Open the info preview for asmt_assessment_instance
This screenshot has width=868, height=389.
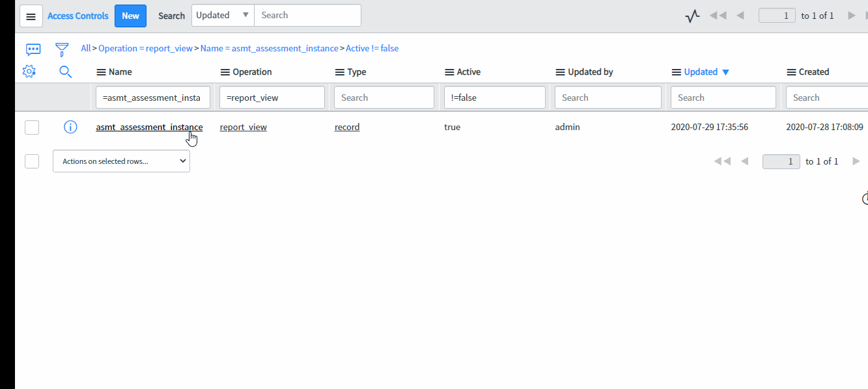pos(70,127)
